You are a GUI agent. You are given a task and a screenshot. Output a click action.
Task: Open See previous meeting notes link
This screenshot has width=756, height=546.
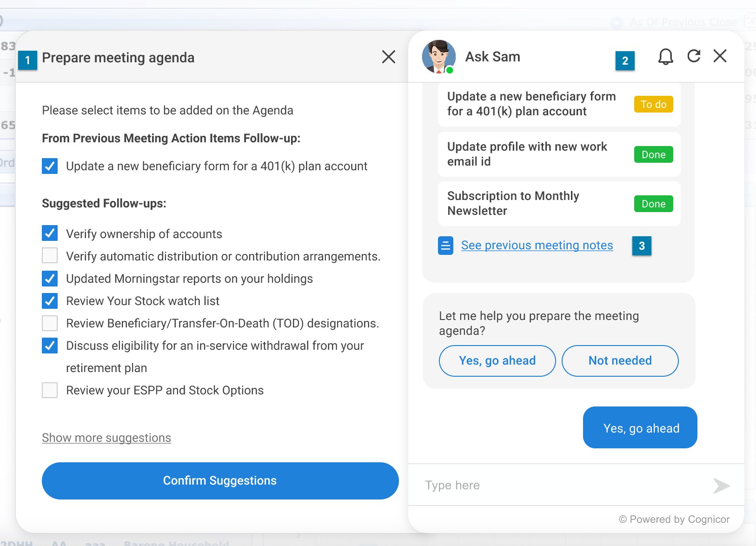(x=537, y=245)
